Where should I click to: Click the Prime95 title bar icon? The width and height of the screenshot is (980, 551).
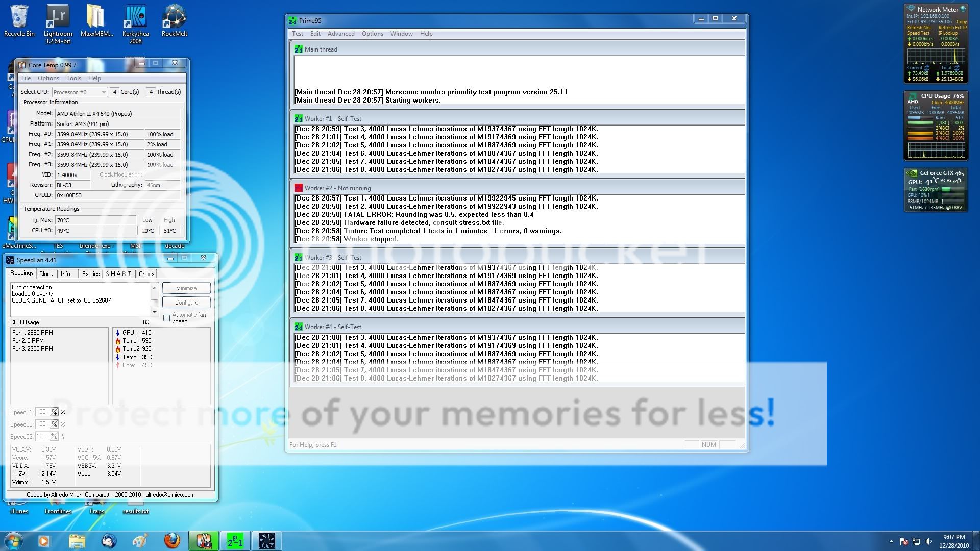[x=292, y=20]
